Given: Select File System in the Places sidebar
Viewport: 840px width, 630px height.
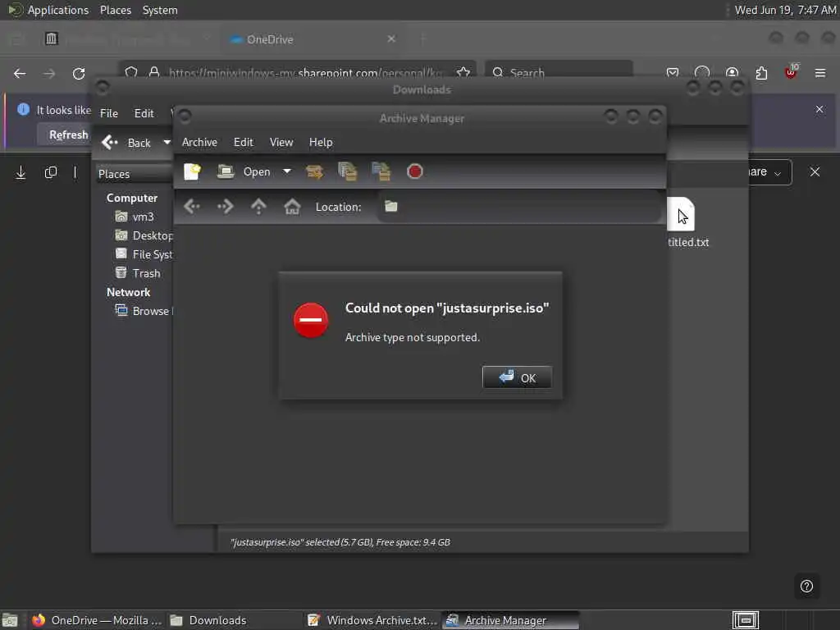Looking at the screenshot, I should (x=144, y=254).
